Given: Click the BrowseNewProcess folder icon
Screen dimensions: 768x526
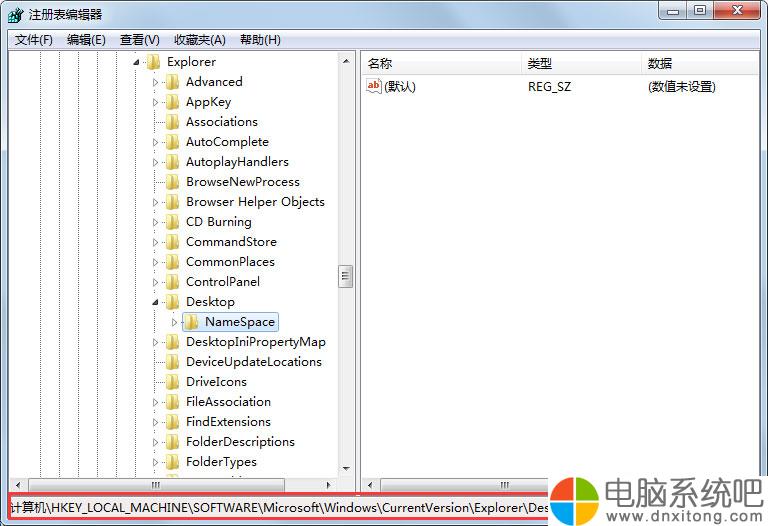Looking at the screenshot, I should pos(172,182).
